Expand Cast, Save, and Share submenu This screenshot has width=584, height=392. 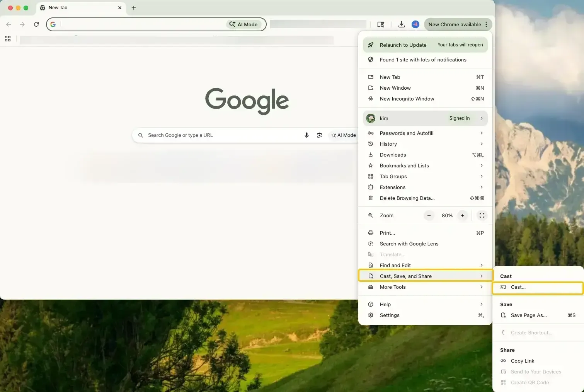pyautogui.click(x=425, y=276)
